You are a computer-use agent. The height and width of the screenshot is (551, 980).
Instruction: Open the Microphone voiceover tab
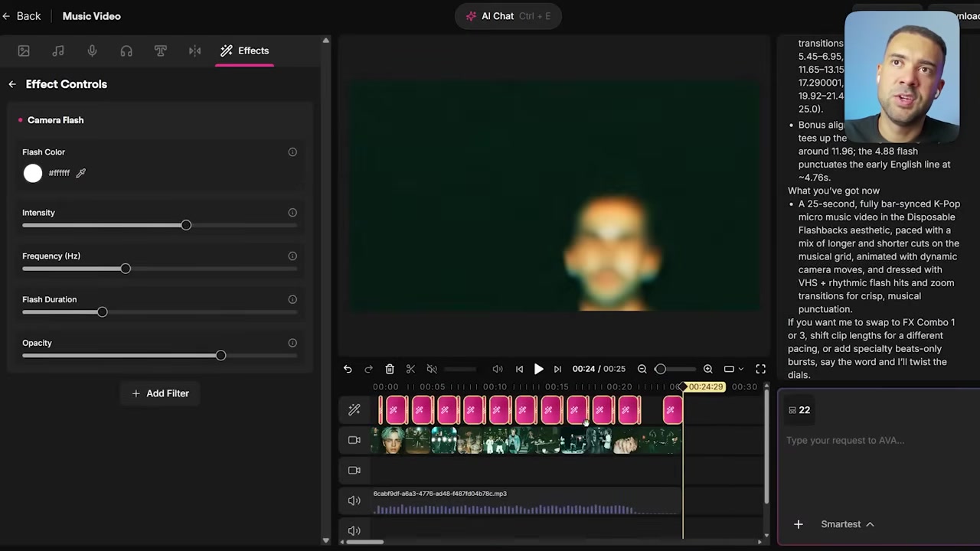coord(92,51)
